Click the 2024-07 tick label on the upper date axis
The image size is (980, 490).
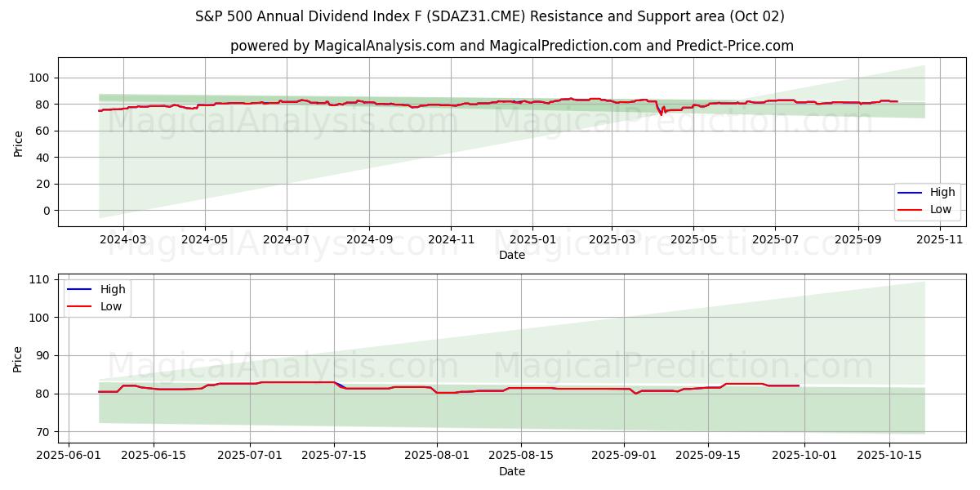[x=287, y=239]
